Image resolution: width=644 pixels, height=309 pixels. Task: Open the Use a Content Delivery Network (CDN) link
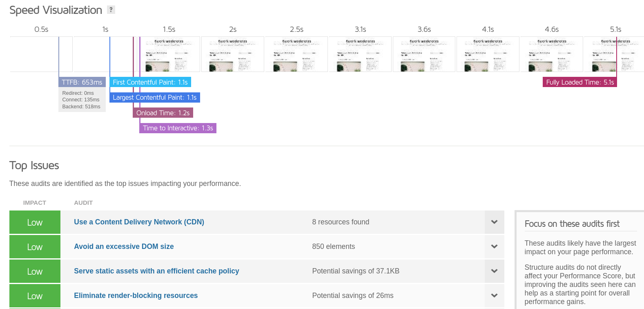pos(139,222)
